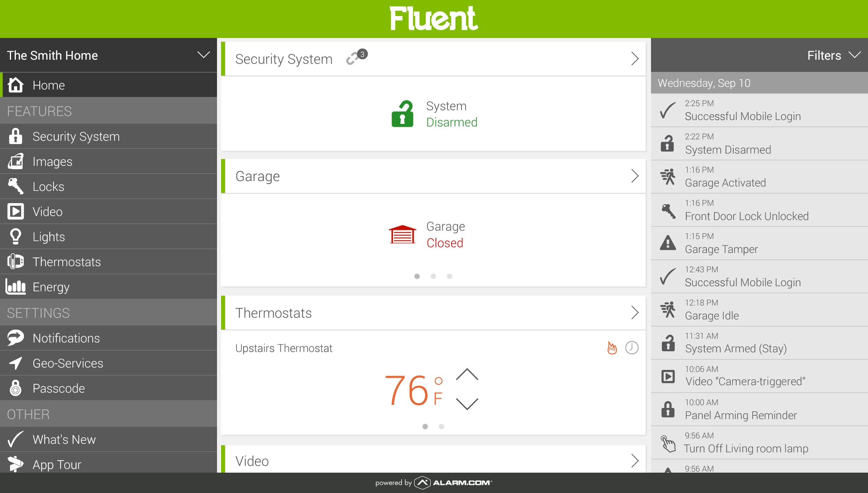Select the Energy sidebar icon
The width and height of the screenshot is (868, 493).
click(16, 286)
